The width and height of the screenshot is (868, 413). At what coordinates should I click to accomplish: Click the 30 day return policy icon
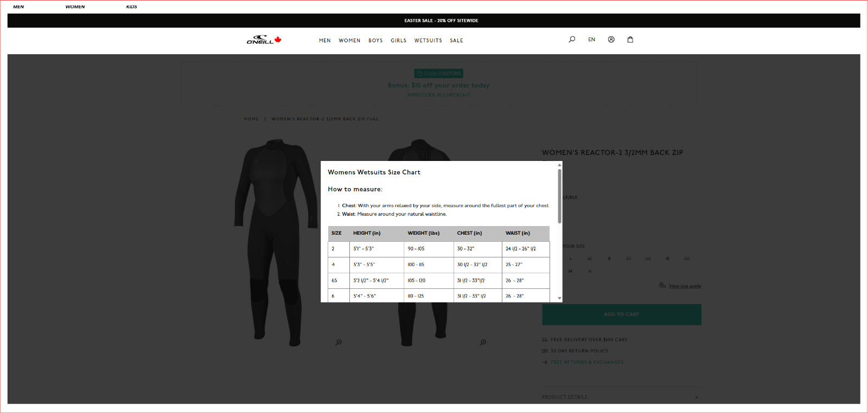pyautogui.click(x=545, y=351)
